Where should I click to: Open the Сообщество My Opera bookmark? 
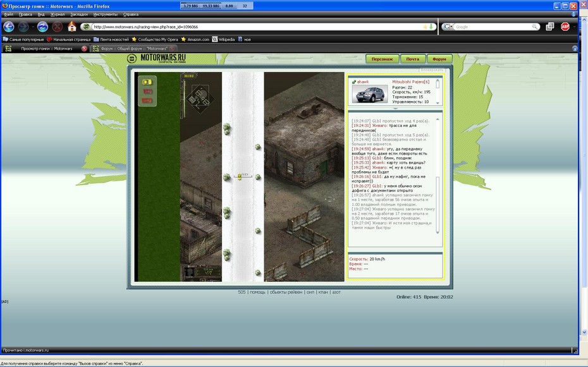coord(154,39)
